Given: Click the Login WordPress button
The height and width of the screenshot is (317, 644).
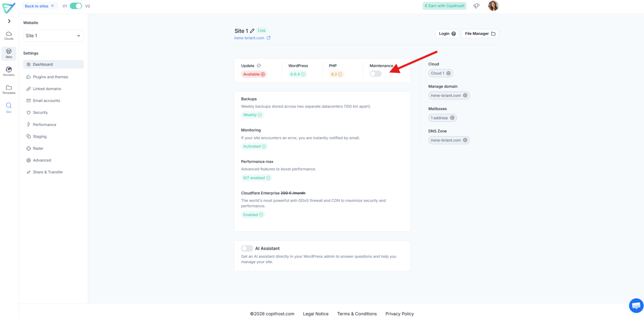Looking at the screenshot, I should click(447, 34).
